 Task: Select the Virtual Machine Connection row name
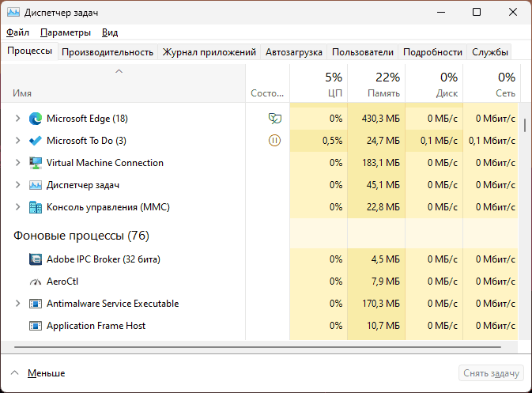click(105, 163)
